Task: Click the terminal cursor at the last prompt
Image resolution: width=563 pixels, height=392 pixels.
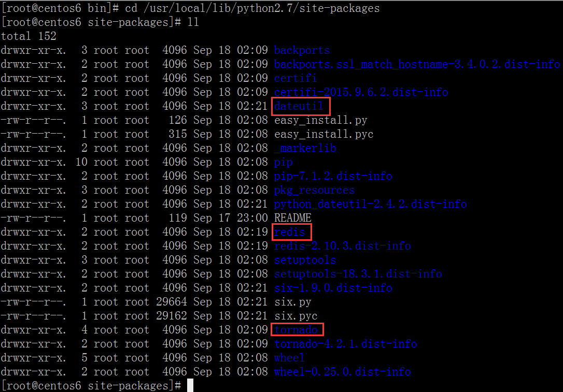Action: point(190,386)
